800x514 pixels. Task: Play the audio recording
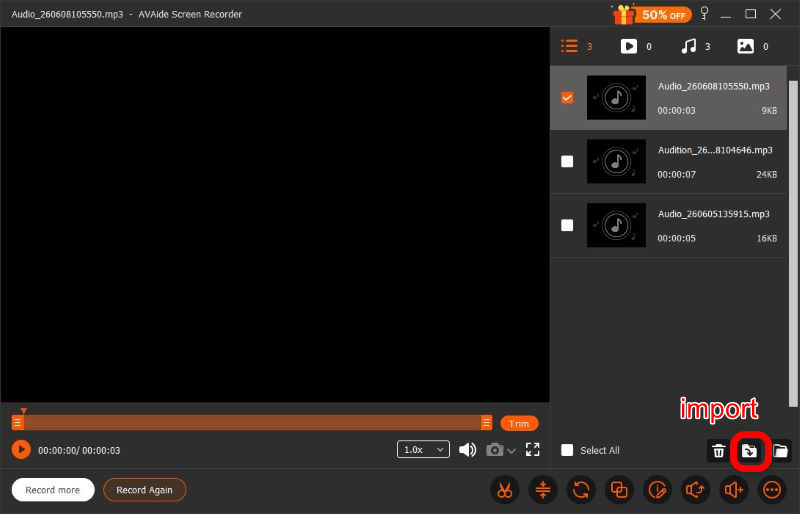tap(21, 450)
